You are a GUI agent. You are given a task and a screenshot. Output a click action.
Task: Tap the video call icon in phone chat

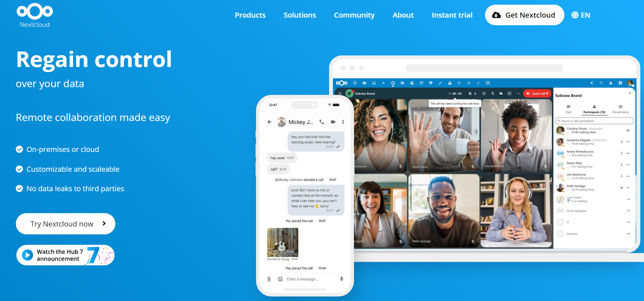coord(333,122)
